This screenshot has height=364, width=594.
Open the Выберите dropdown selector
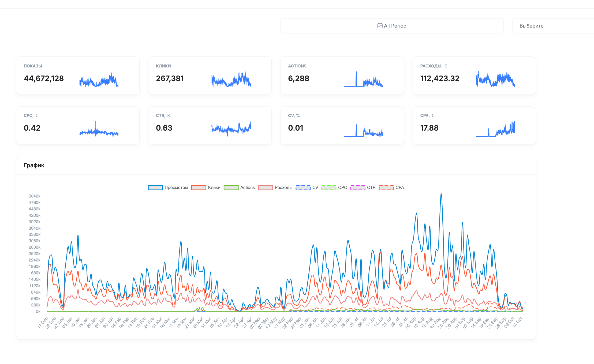tap(553, 26)
